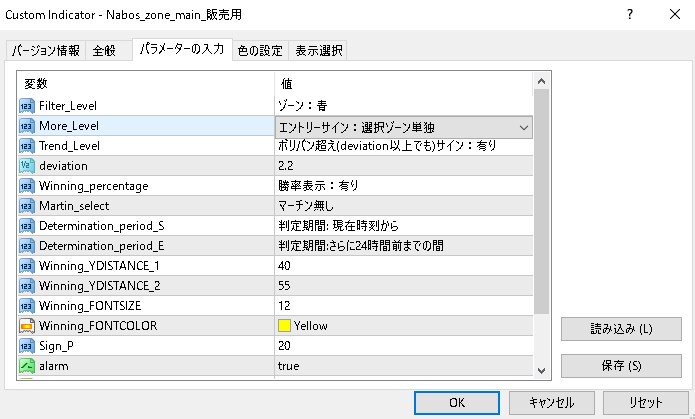Click the alarm boolean type icon
The image size is (695, 419).
coord(27,366)
